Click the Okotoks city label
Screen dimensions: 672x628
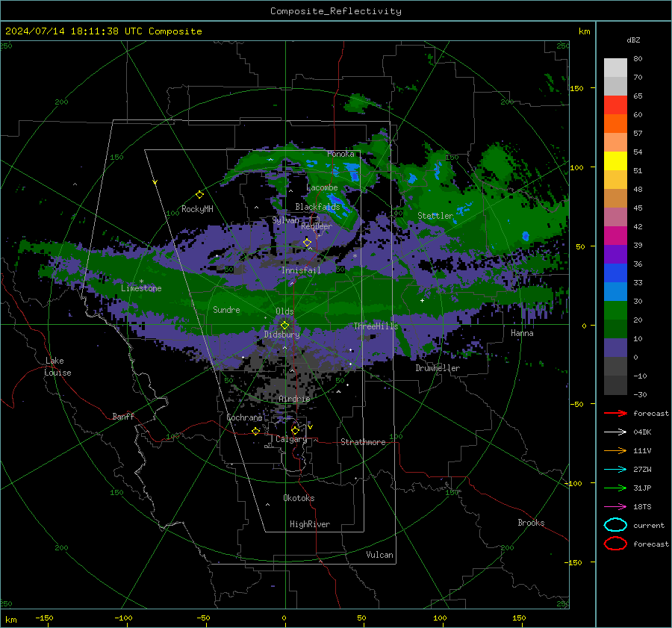tap(299, 498)
